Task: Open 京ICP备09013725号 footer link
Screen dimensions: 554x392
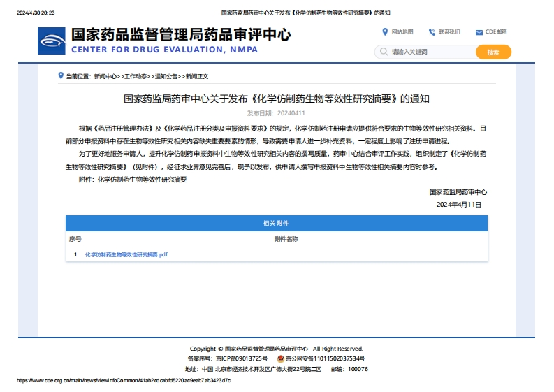Action: pyautogui.click(x=242, y=358)
